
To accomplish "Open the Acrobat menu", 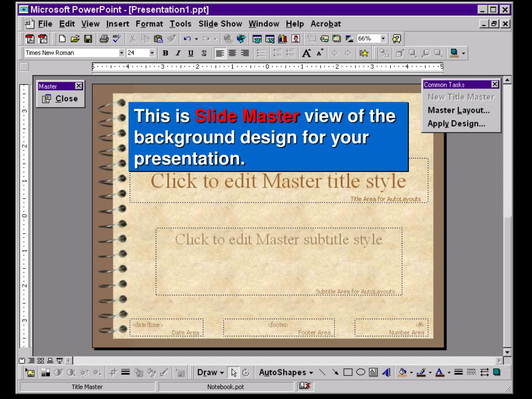I will pos(326,24).
